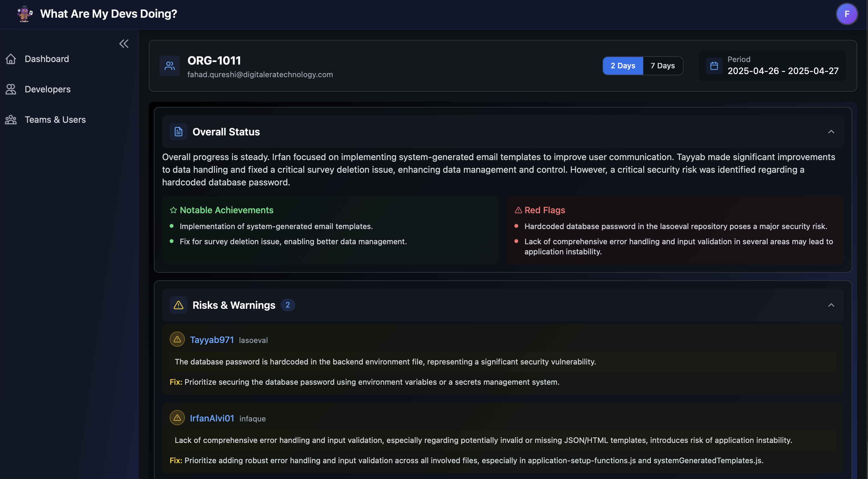Click the Red Flags heading
This screenshot has height=479, width=868.
pos(545,210)
